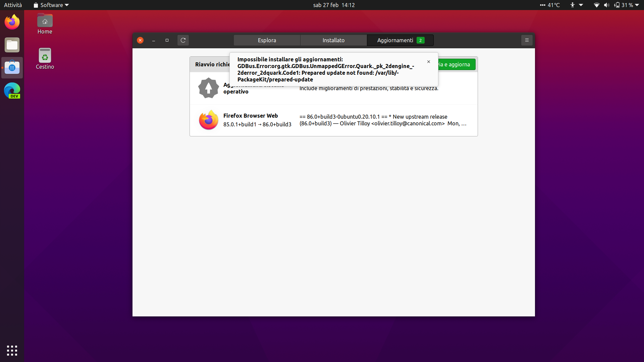Switch to the Installato tab
644x362 pixels.
pyautogui.click(x=333, y=40)
